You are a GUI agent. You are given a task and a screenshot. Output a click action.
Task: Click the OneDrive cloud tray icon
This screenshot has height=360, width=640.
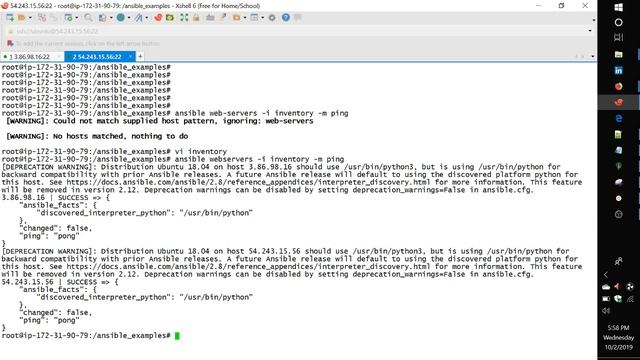[x=606, y=287]
